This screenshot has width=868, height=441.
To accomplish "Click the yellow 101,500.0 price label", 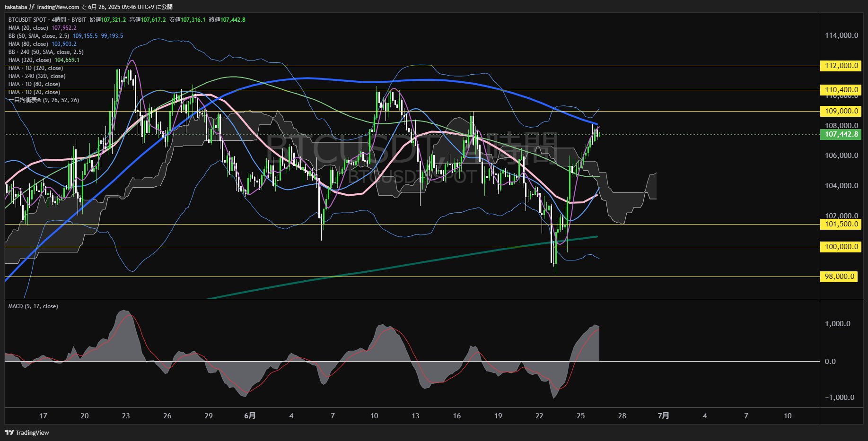I will point(841,224).
